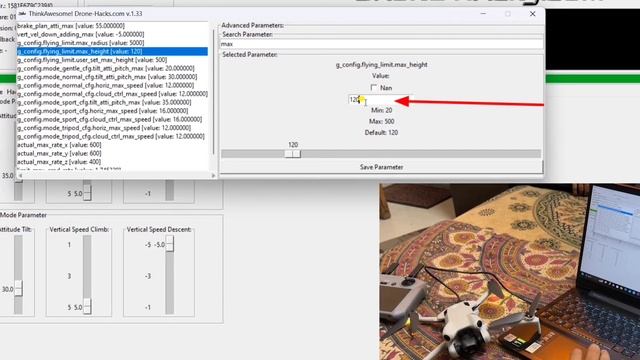Select flying_limit.user_set_max_height entry
Viewport: 640px width, 360px height.
pos(92,60)
